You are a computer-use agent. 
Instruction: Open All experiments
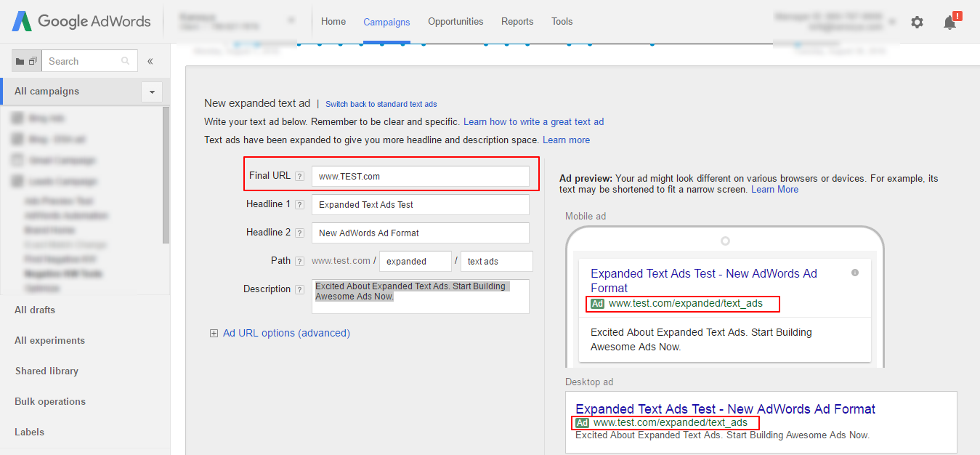[x=49, y=340]
